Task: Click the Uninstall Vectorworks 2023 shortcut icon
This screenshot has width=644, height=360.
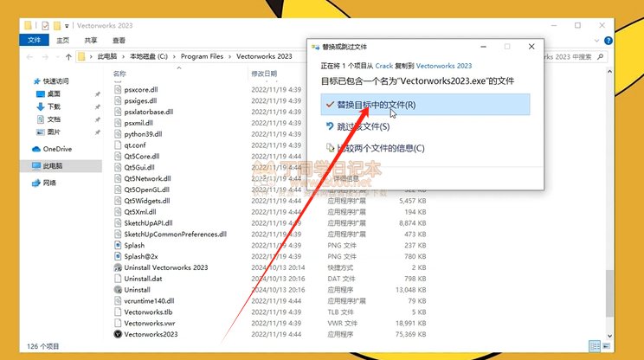Action: tap(118, 267)
